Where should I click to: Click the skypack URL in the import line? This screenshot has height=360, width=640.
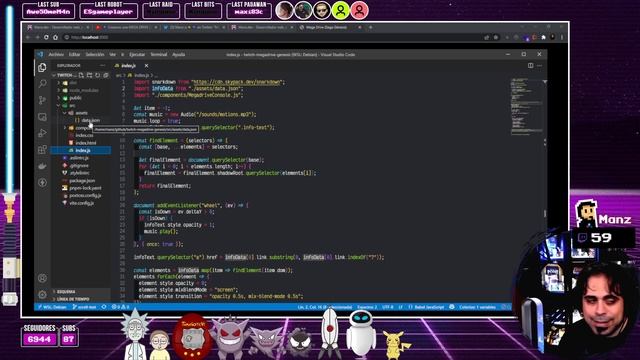pos(237,82)
